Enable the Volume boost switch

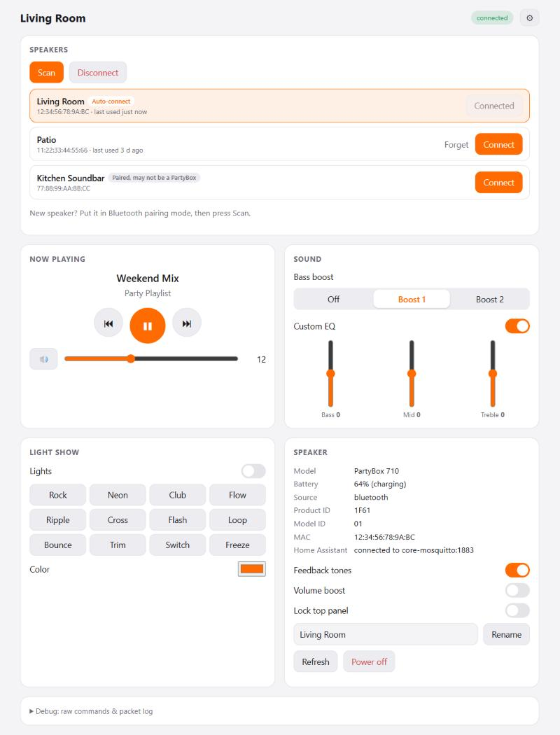click(x=517, y=590)
